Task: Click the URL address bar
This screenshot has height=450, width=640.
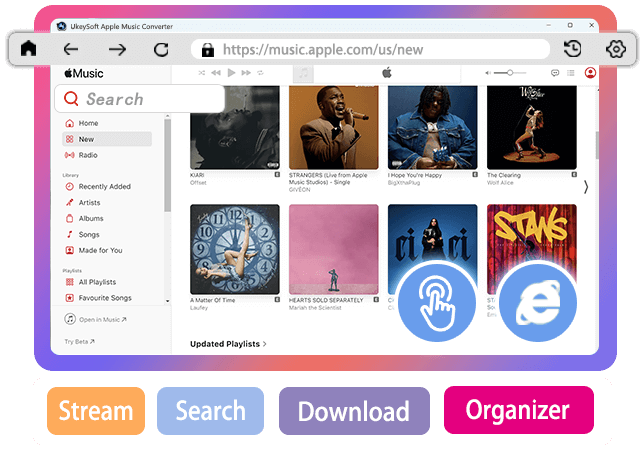Action: click(370, 49)
